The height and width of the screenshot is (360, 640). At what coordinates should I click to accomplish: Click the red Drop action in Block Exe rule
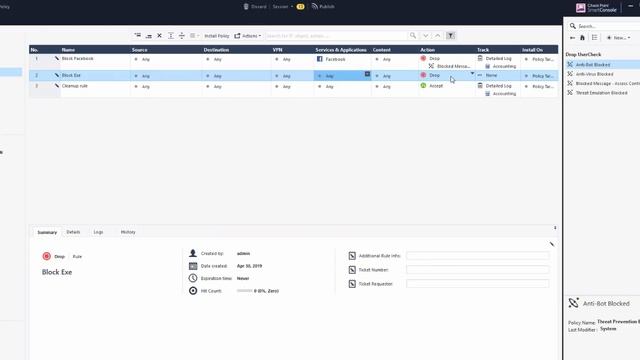430,75
